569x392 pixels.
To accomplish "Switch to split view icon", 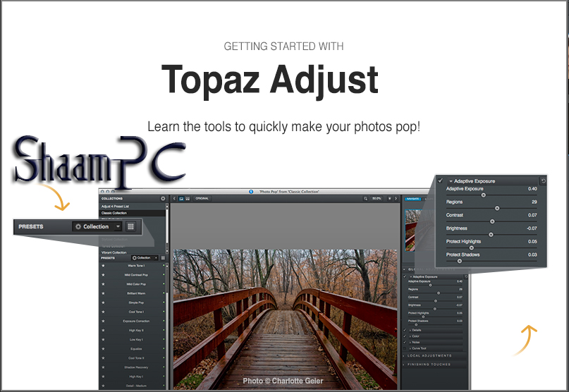I will click(188, 199).
